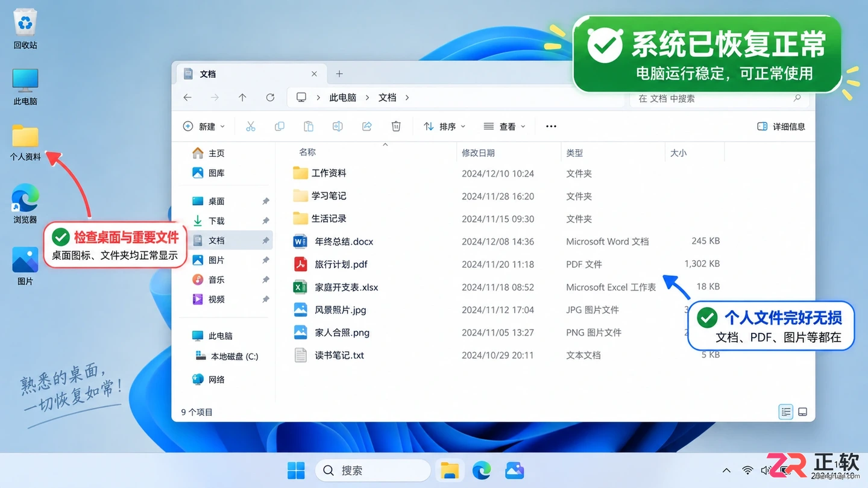Switch to large thumbnails view icon
868x488 pixels.
pyautogui.click(x=802, y=412)
